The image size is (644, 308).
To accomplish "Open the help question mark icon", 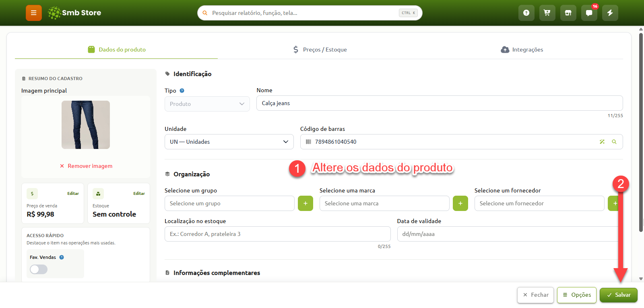I will pyautogui.click(x=526, y=13).
